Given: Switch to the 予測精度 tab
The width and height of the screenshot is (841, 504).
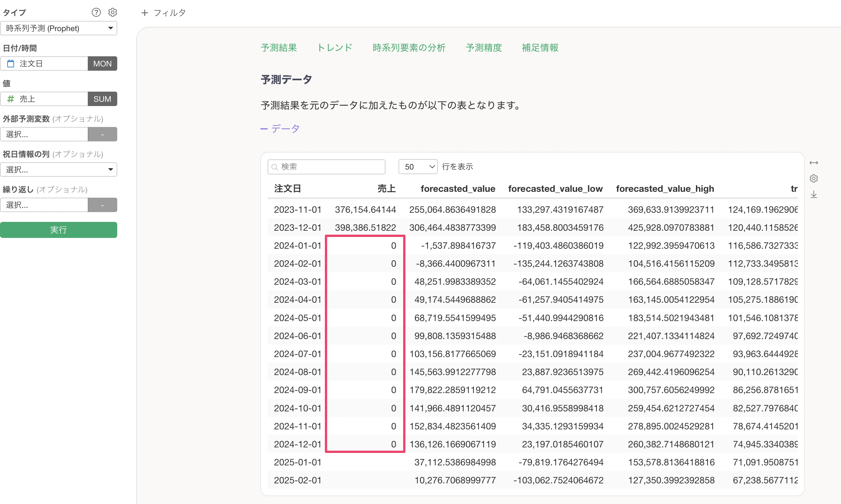Looking at the screenshot, I should [484, 48].
